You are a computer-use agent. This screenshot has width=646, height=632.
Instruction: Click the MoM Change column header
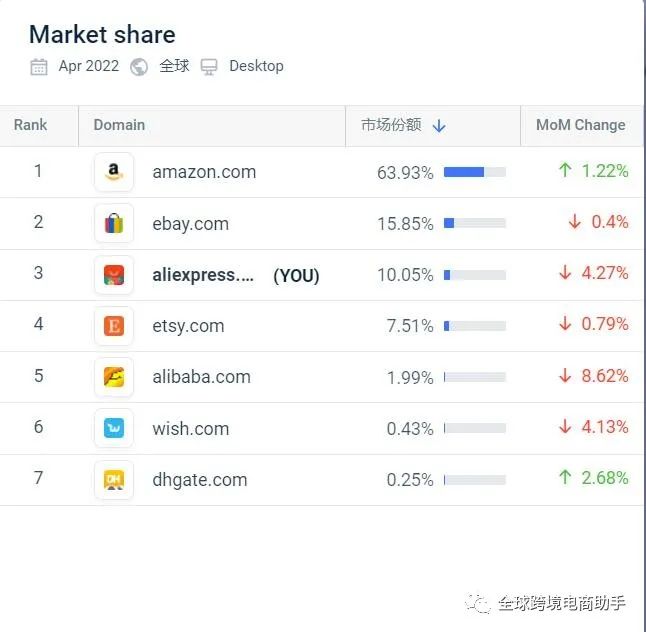point(580,125)
